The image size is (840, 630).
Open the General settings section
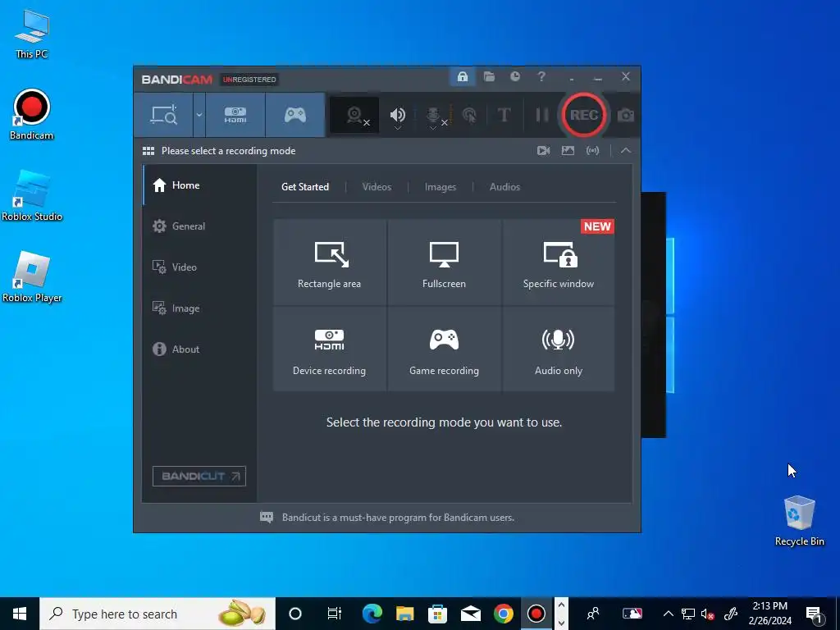(199, 226)
